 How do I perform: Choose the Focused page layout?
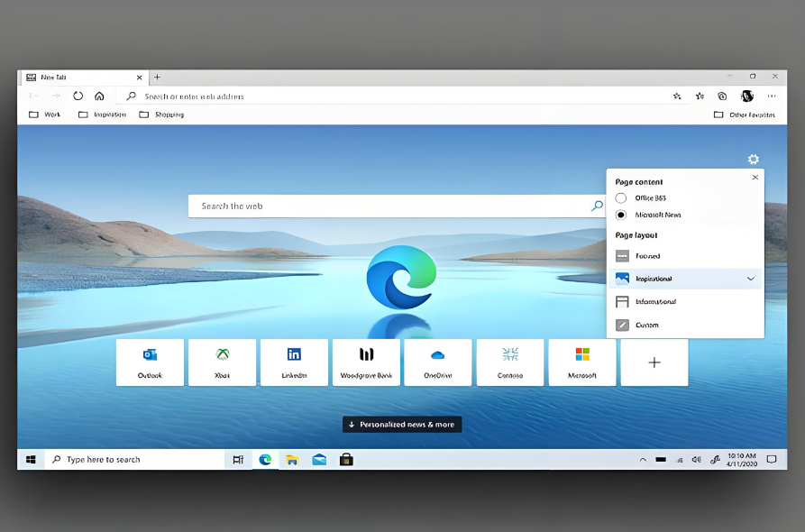point(685,256)
